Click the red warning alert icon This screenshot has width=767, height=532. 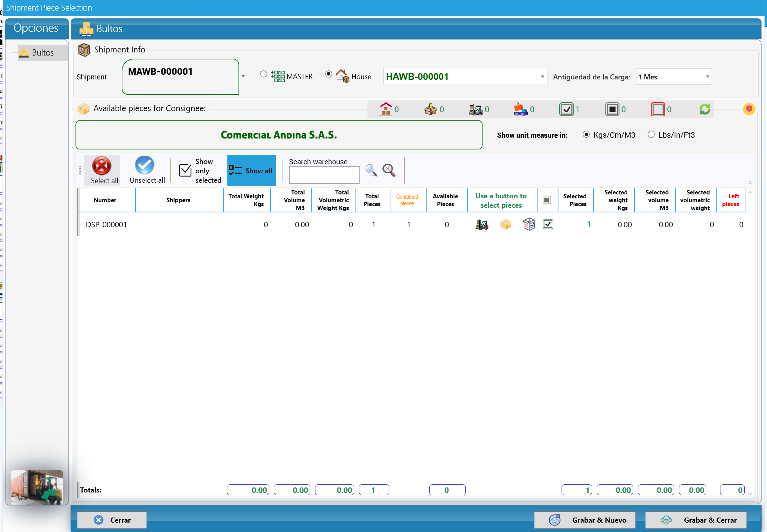749,109
